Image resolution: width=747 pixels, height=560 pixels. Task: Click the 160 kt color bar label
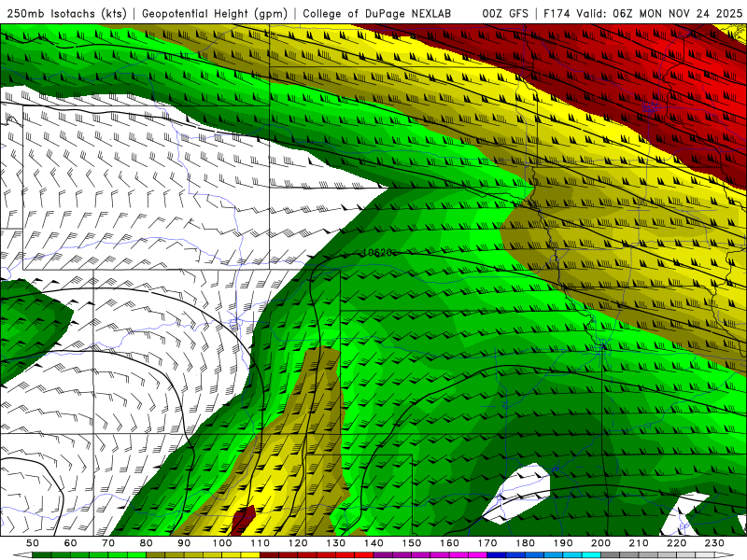click(x=449, y=543)
